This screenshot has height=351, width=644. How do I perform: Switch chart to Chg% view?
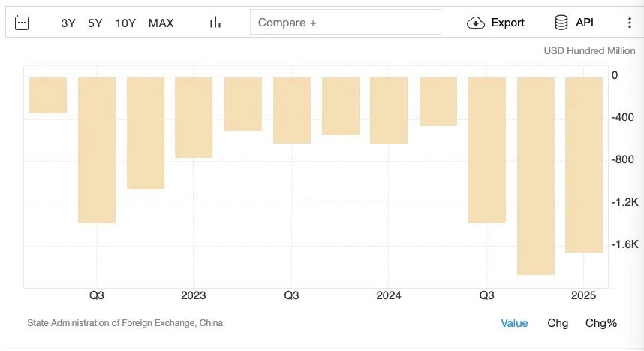[x=601, y=323]
